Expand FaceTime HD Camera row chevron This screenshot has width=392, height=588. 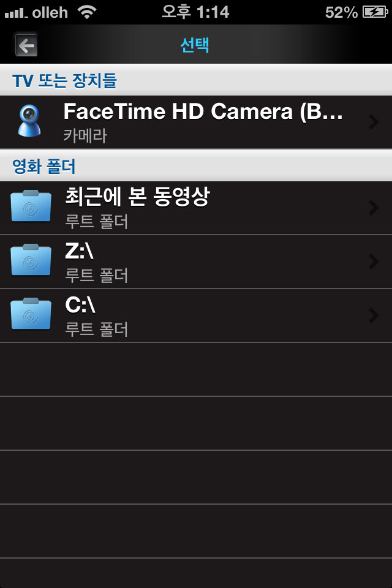coord(374,123)
